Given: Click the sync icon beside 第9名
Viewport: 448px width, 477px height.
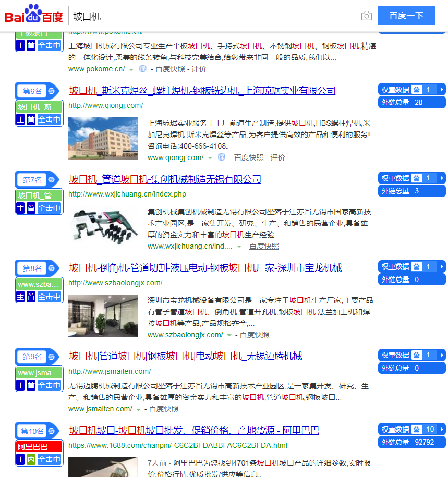Looking at the screenshot, I should click(52, 357).
